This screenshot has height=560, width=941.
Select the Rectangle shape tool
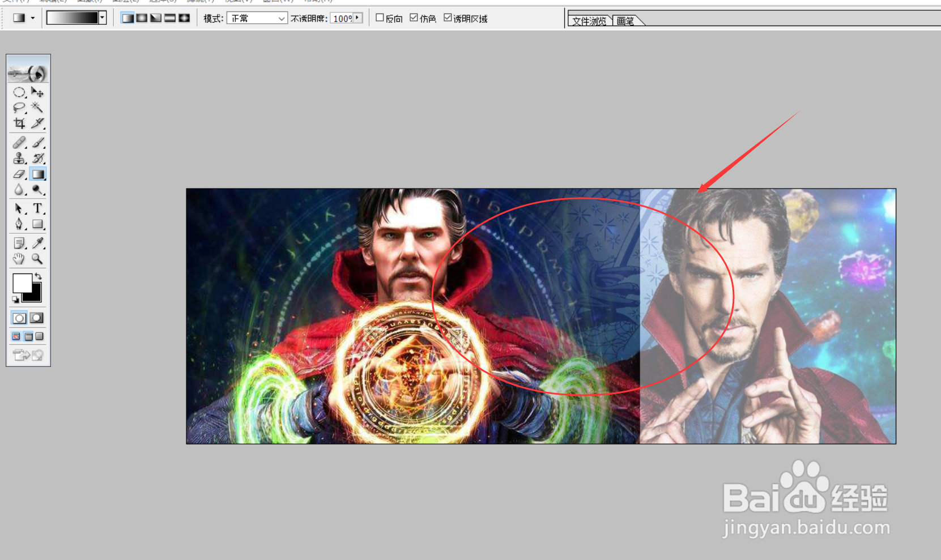(x=37, y=224)
